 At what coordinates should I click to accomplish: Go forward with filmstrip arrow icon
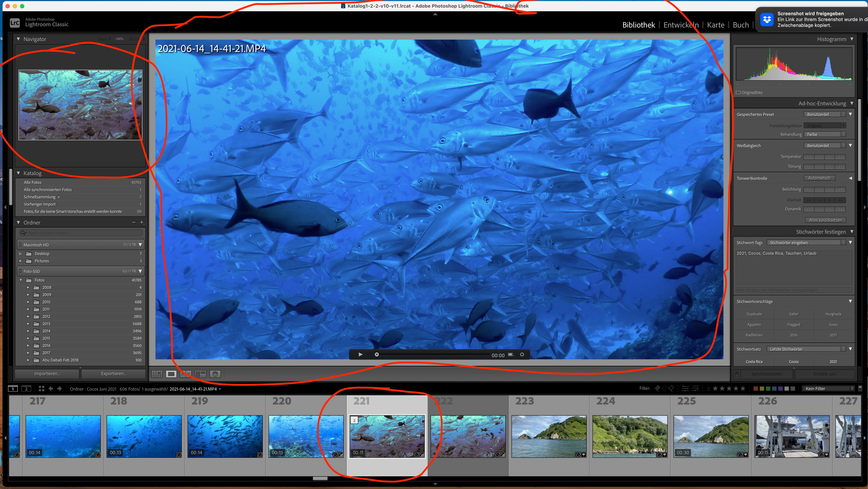pyautogui.click(x=60, y=389)
